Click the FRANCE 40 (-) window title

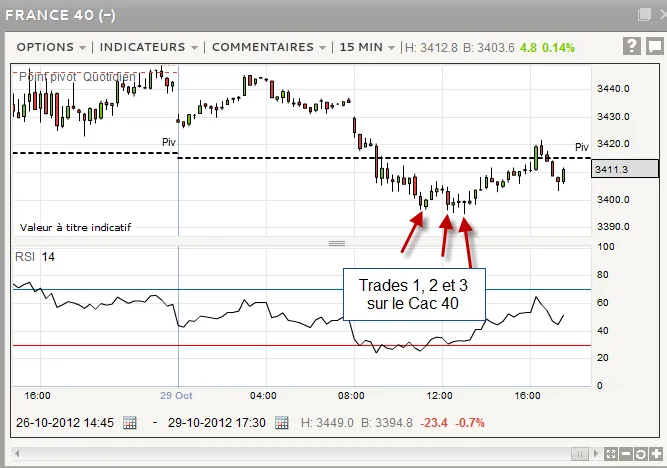[x=60, y=15]
